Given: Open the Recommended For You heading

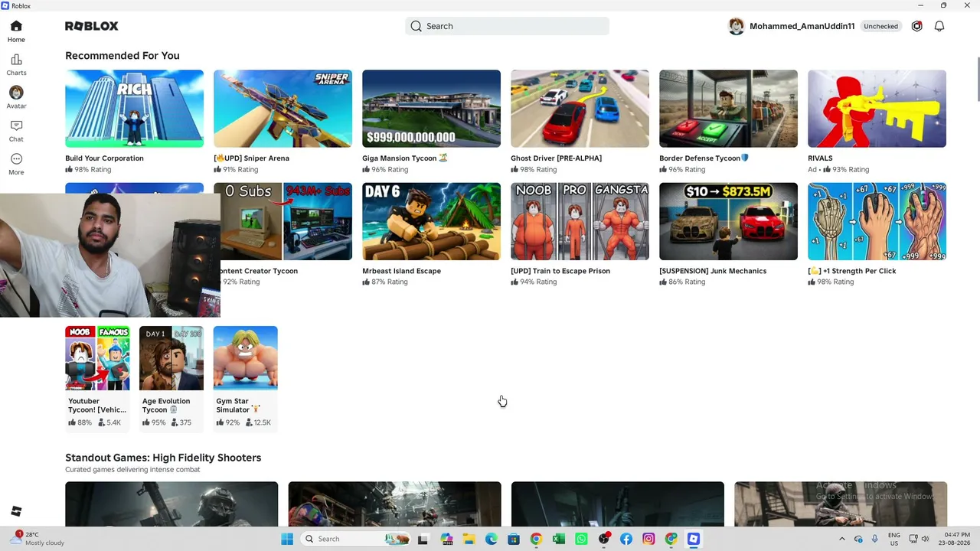Looking at the screenshot, I should pyautogui.click(x=122, y=56).
